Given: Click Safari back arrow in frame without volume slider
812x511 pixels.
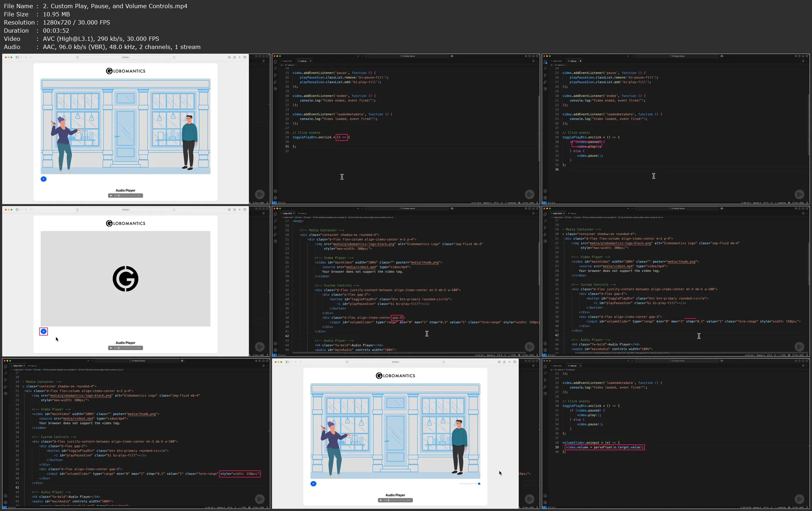Looking at the screenshot, I should pyautogui.click(x=26, y=57).
